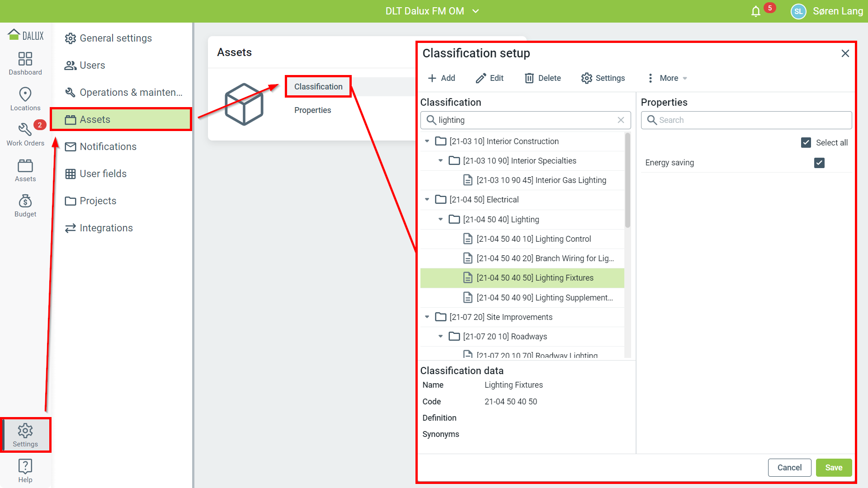The height and width of the screenshot is (488, 868).
Task: Click the Delete trash toolbar button
Action: pos(542,78)
